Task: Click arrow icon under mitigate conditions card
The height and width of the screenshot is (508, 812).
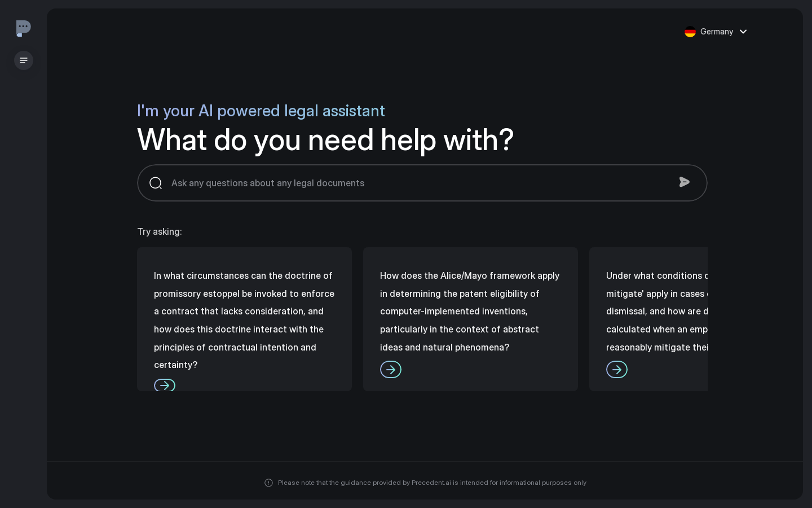Action: point(617,370)
